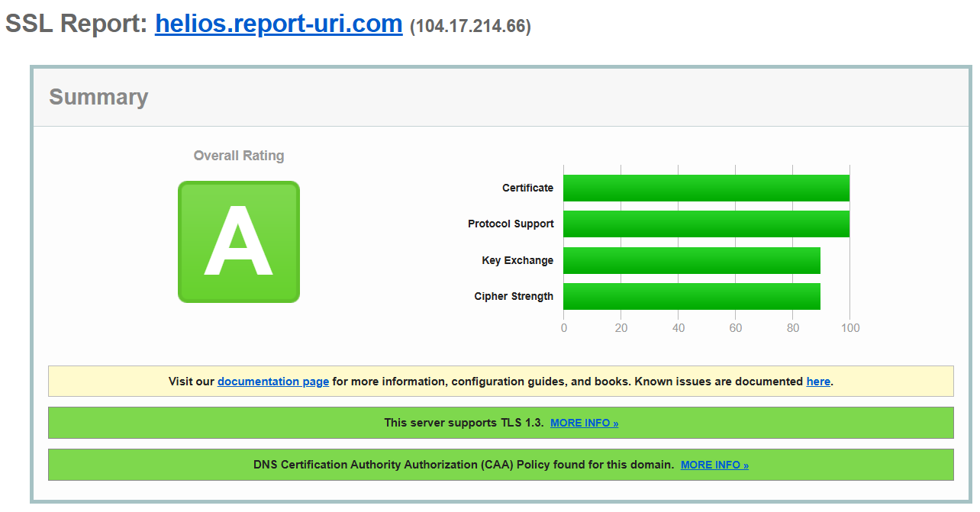Click the green A grade badge

tap(238, 242)
